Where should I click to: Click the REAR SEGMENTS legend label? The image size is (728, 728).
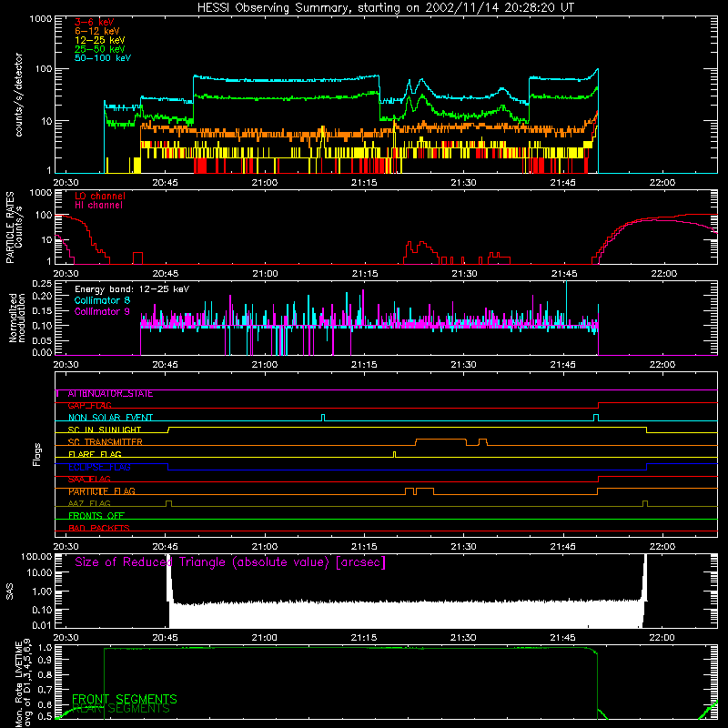122,709
